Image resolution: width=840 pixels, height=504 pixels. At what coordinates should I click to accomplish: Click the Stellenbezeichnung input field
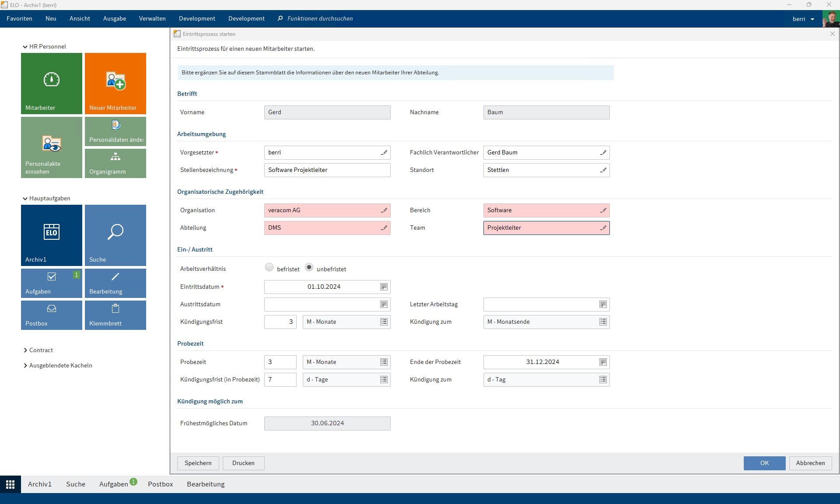pos(327,170)
